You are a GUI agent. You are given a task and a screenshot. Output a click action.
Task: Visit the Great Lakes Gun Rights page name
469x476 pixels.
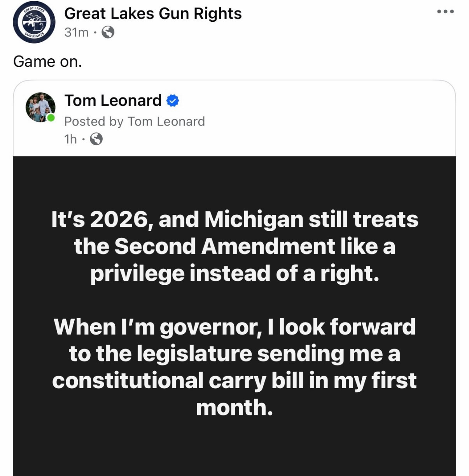coord(153,14)
